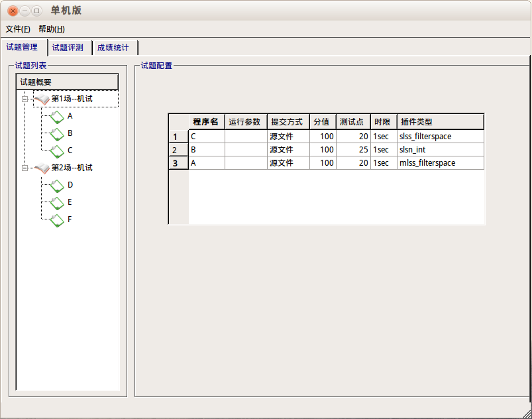Select row header 2 in the table
Screen dimensions: 532x419
[175, 150]
